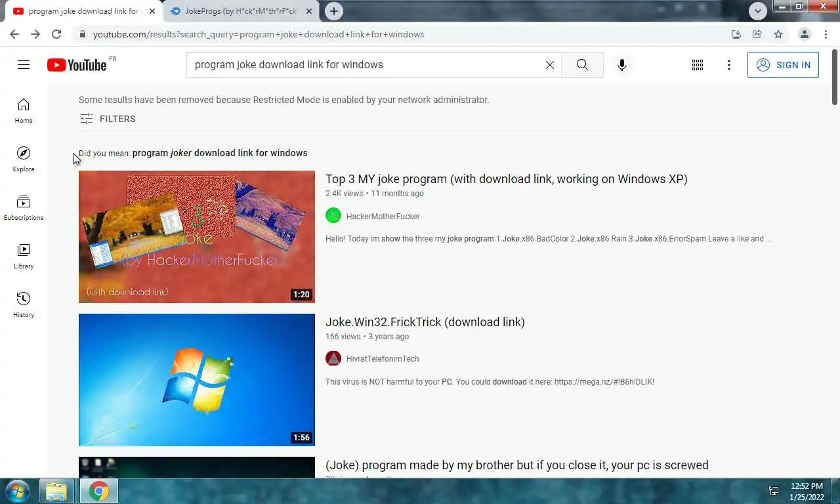The width and height of the screenshot is (840, 504).
Task: Visit the HivratTelefonimTech channel name
Action: (383, 359)
